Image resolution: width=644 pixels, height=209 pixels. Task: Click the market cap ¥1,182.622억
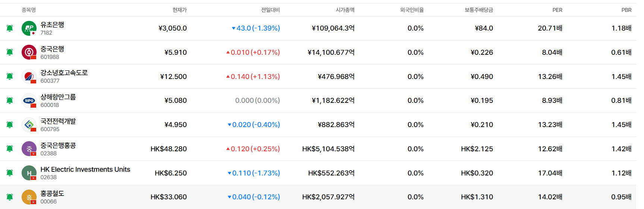click(x=333, y=101)
